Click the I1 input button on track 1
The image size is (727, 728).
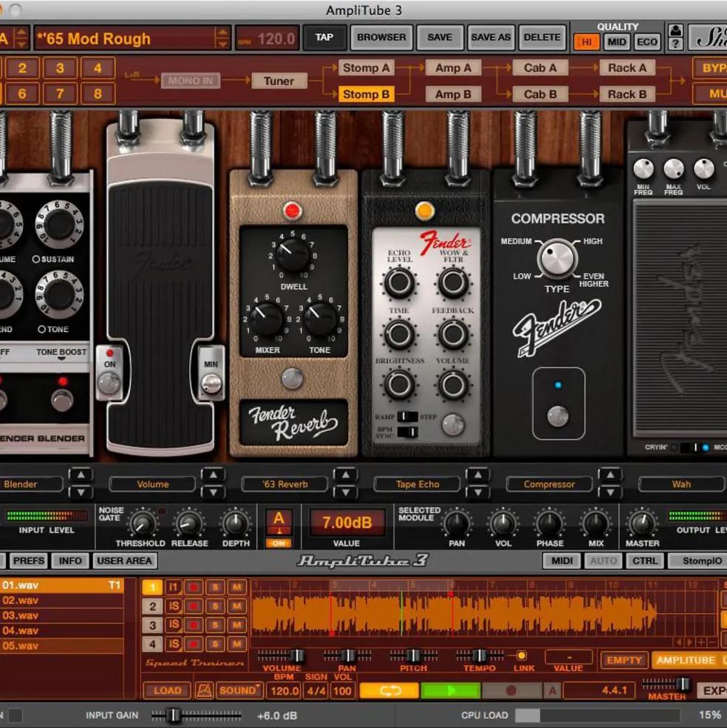click(173, 588)
